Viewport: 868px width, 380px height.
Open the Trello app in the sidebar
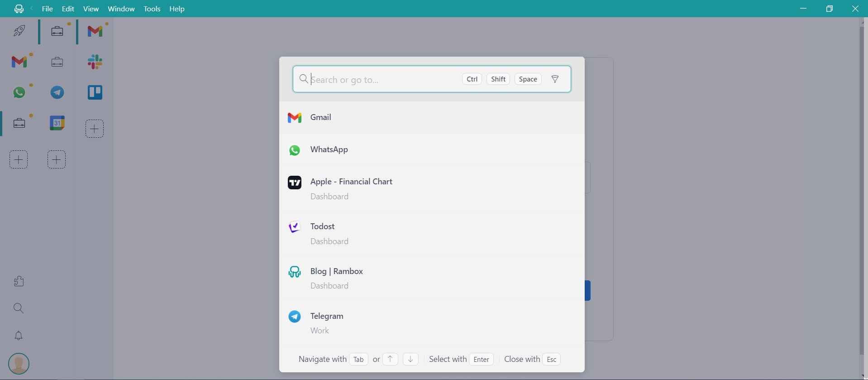[x=95, y=92]
